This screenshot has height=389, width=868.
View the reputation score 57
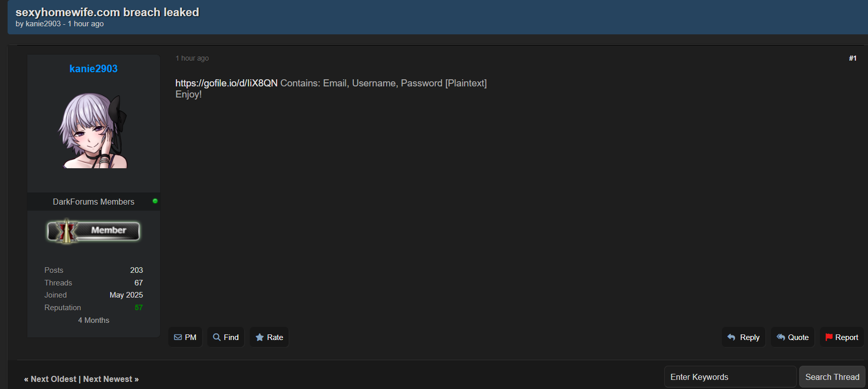click(x=139, y=308)
